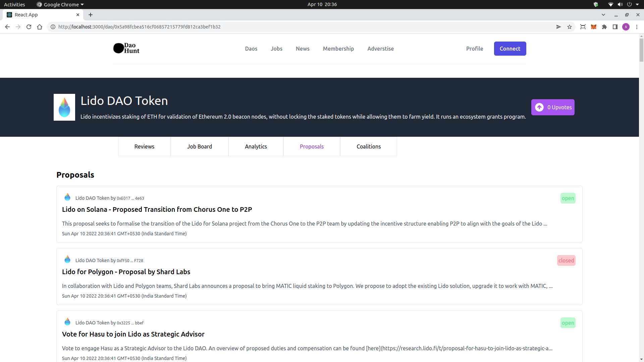Click the Polygon proposal description text

pyautogui.click(x=307, y=286)
